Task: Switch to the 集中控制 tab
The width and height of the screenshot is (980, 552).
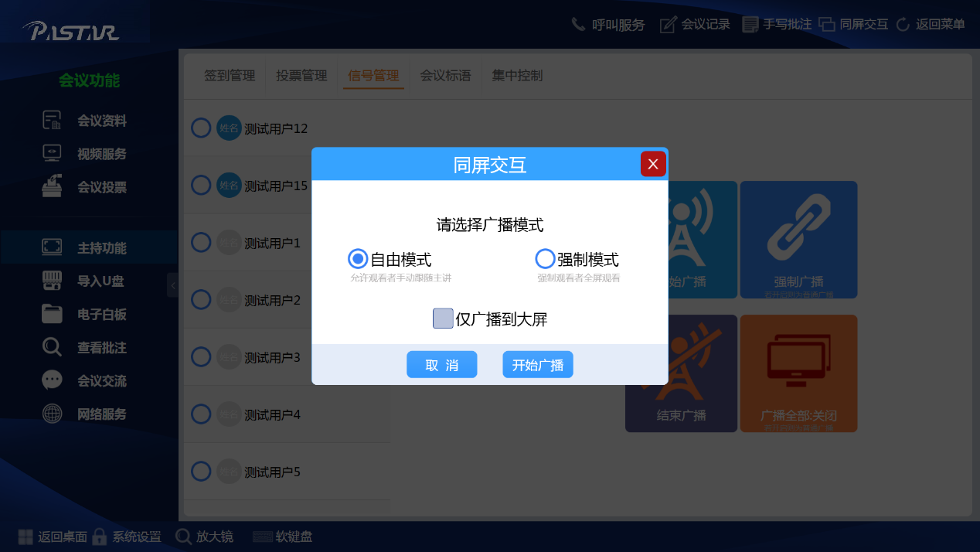Action: tap(517, 76)
